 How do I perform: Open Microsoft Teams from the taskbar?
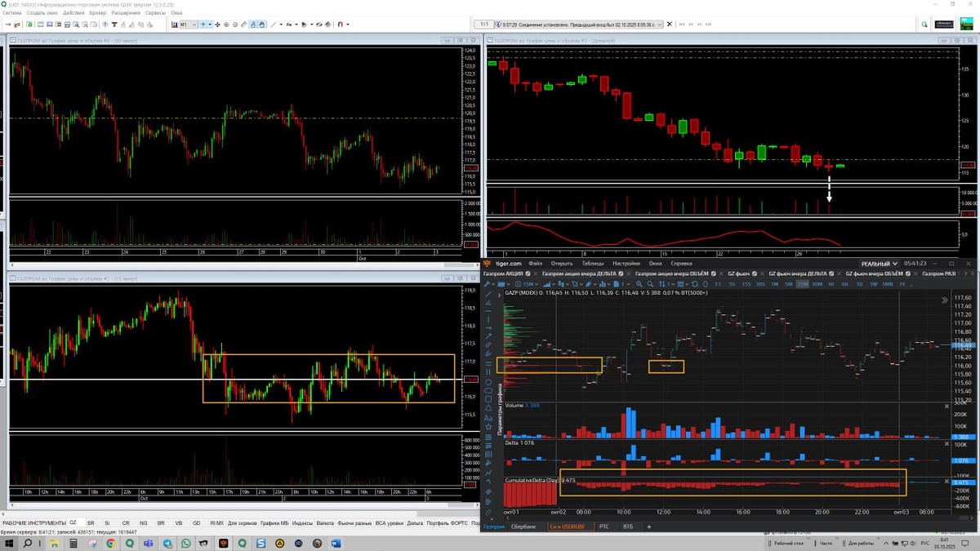coord(148,544)
